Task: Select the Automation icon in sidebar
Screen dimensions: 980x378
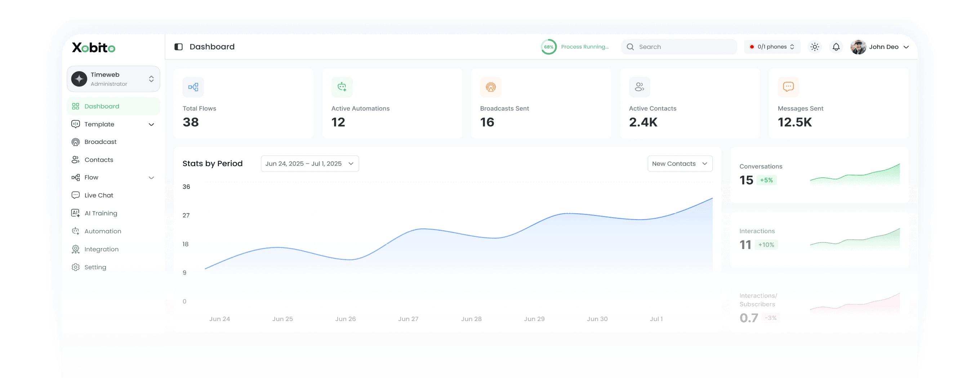Action: click(76, 231)
